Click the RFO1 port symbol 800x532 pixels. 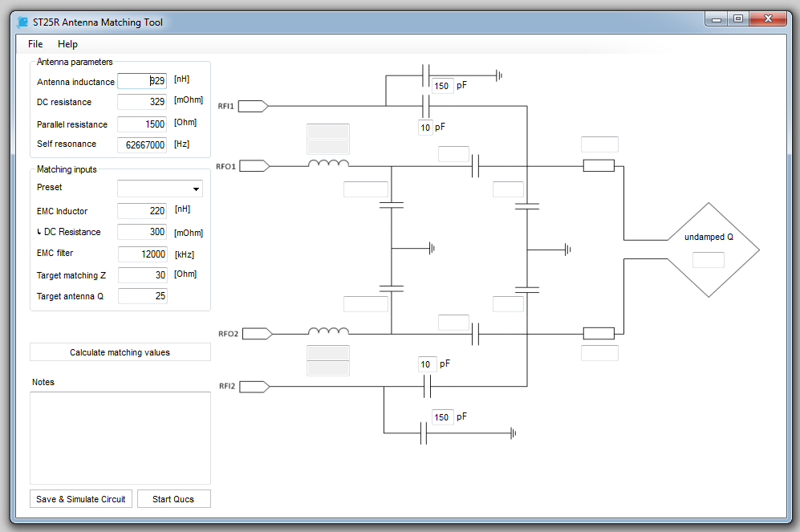pos(254,166)
